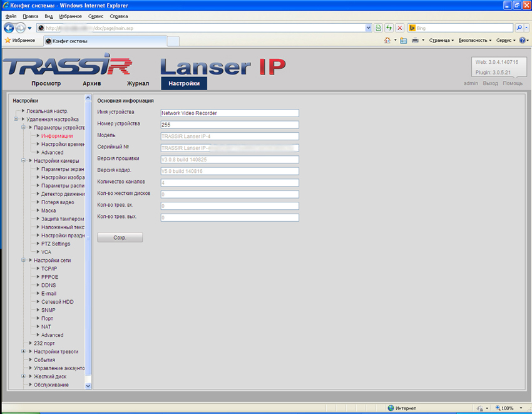Open SNMP tree item
The image size is (532, 414).
coord(48,310)
